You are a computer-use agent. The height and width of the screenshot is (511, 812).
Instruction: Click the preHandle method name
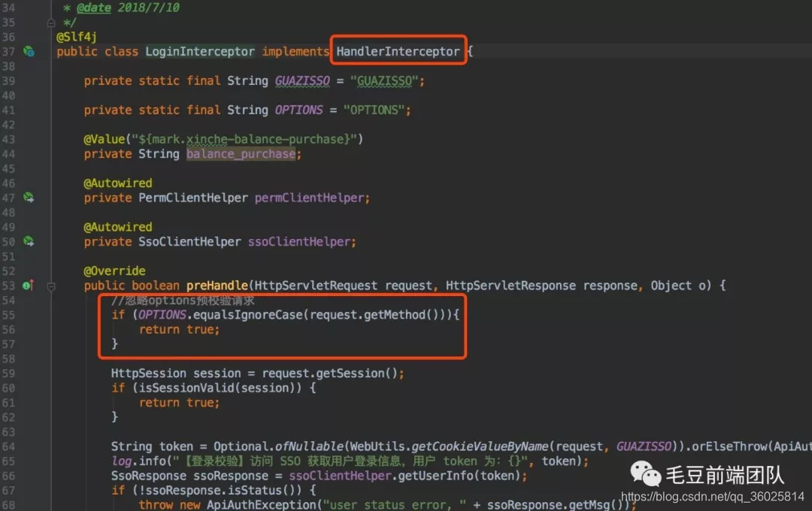pos(217,286)
